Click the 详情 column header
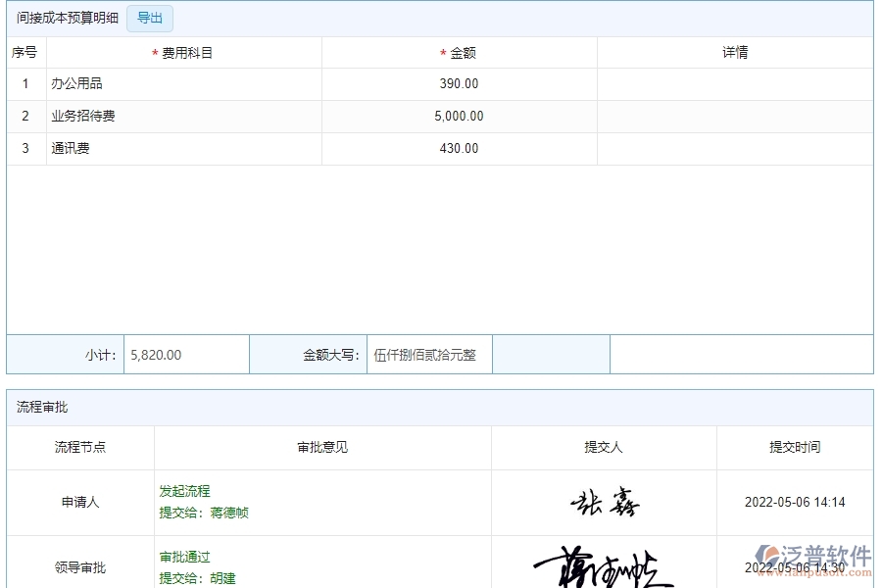 tap(736, 52)
